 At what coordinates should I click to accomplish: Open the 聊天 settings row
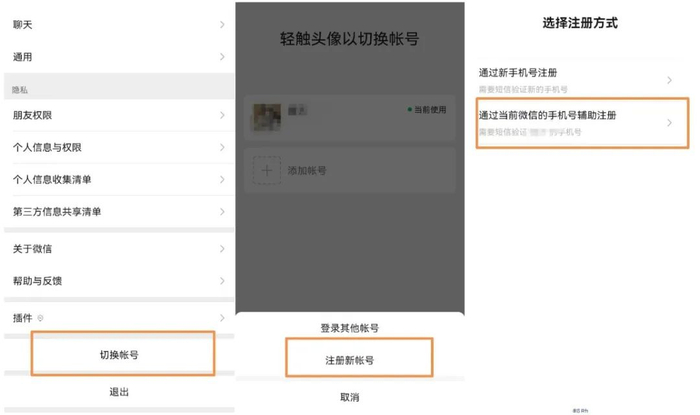tap(119, 25)
